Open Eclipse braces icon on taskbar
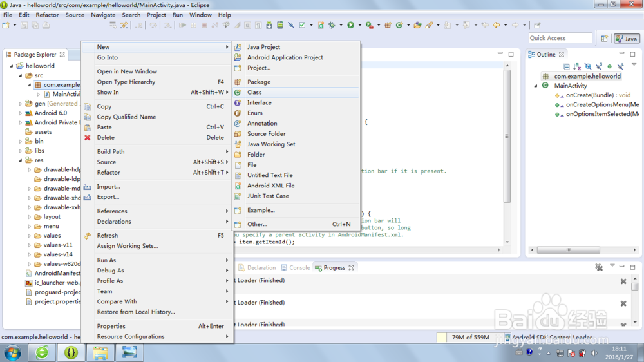Screen dimensions: 644x362 (x=71, y=352)
